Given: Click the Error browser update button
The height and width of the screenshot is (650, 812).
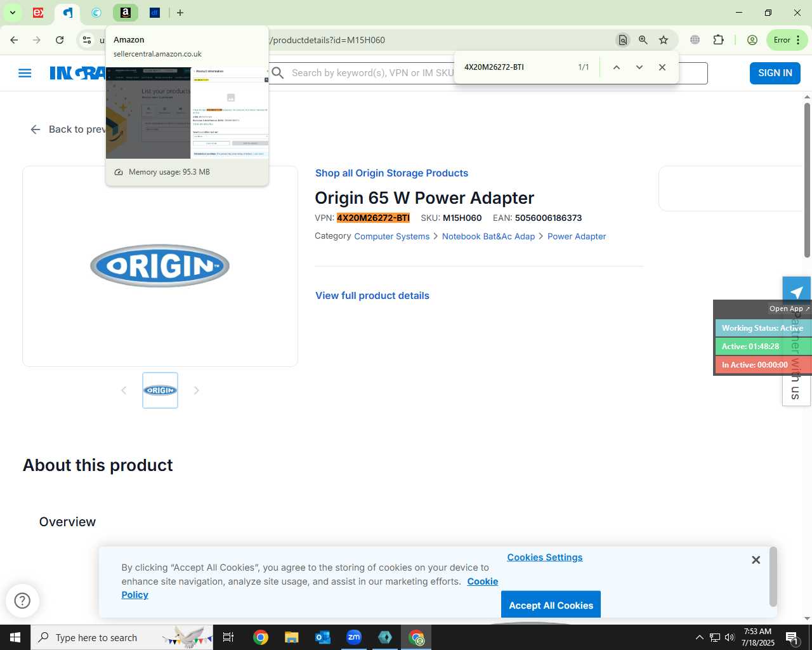Looking at the screenshot, I should click(x=787, y=40).
